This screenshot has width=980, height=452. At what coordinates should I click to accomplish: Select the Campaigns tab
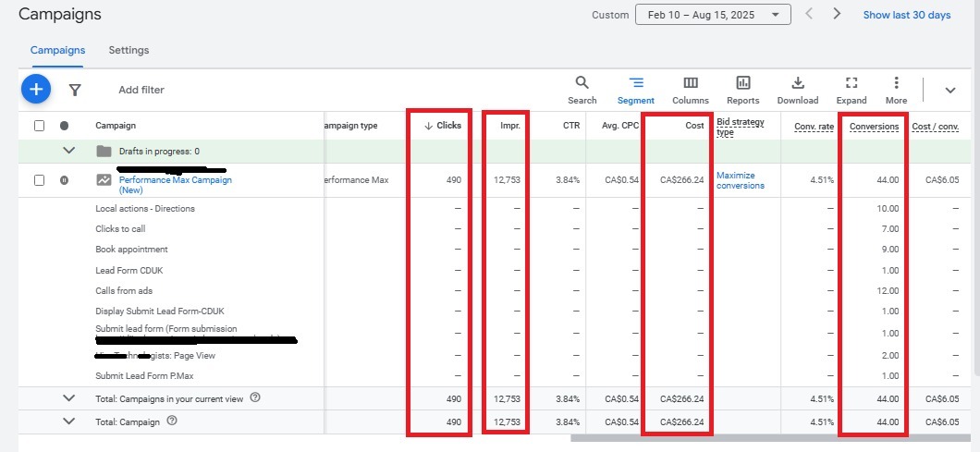(57, 50)
